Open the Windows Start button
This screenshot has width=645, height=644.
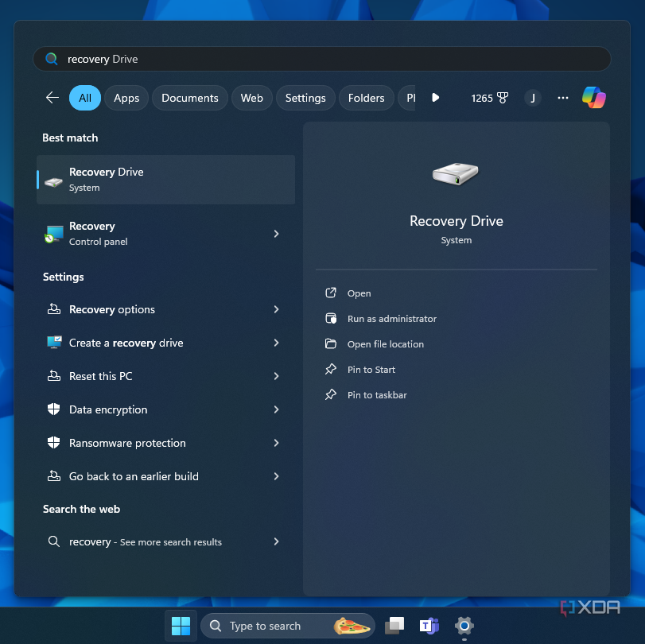181,626
